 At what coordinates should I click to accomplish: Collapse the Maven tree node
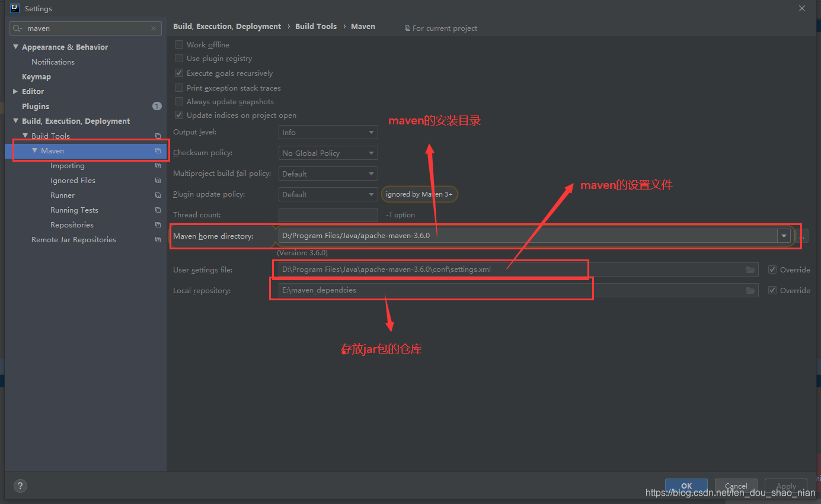point(35,150)
